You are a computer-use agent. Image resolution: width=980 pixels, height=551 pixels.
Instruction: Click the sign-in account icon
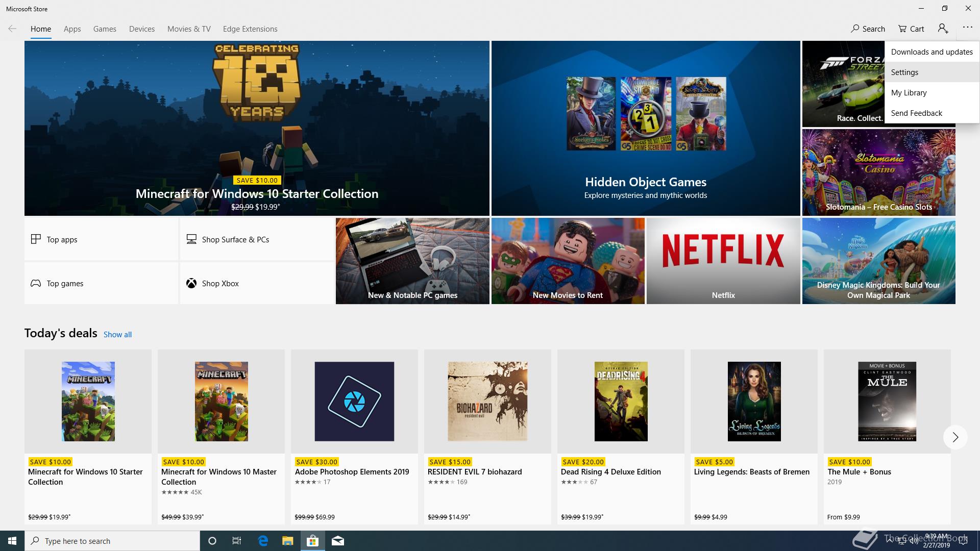click(x=943, y=29)
